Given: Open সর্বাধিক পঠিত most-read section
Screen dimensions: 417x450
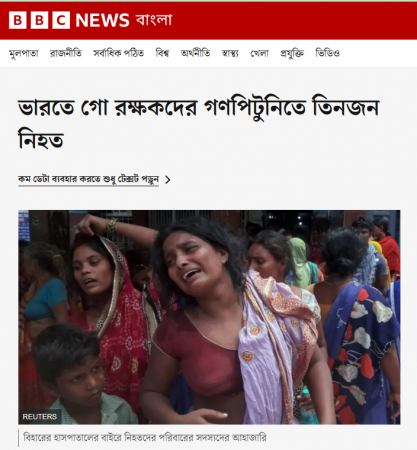Looking at the screenshot, I should click(x=119, y=53).
